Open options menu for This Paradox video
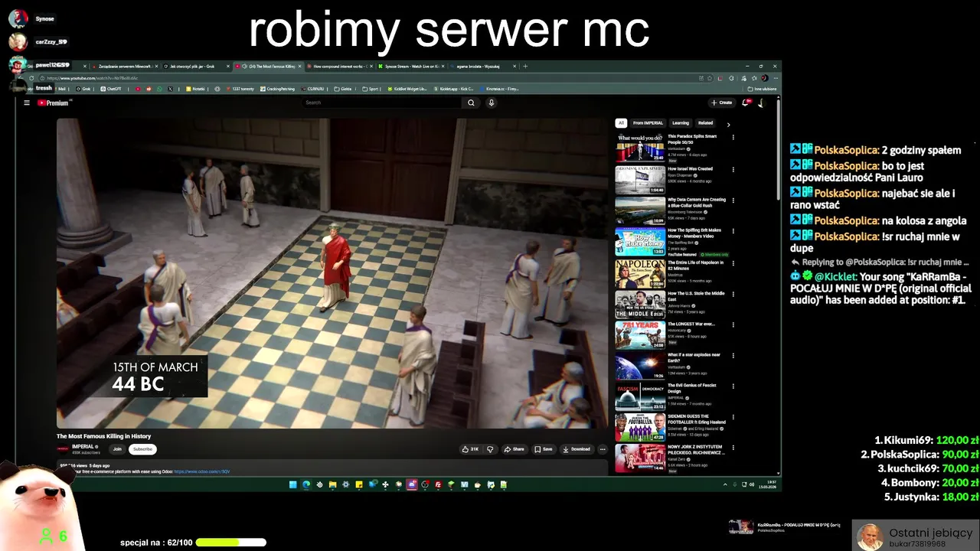 click(x=733, y=138)
